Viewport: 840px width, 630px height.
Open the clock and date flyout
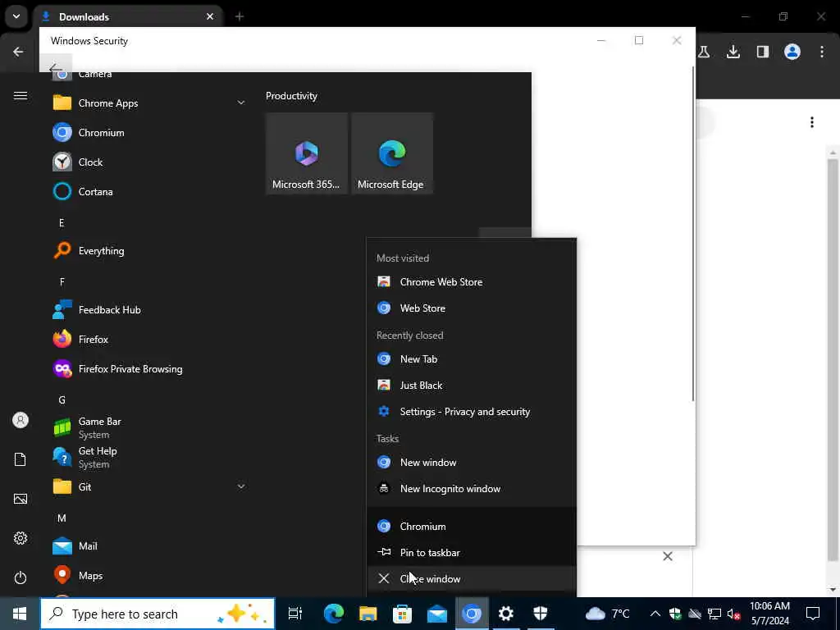tap(769, 614)
